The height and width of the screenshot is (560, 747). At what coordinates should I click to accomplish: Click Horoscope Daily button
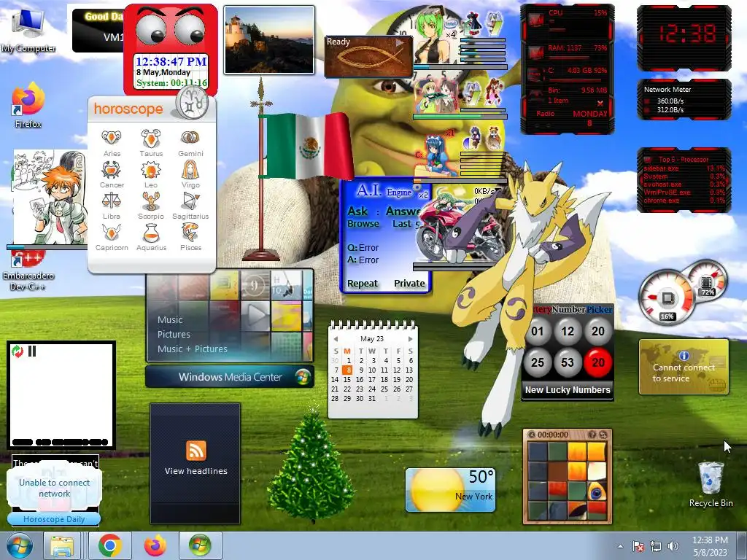click(54, 519)
